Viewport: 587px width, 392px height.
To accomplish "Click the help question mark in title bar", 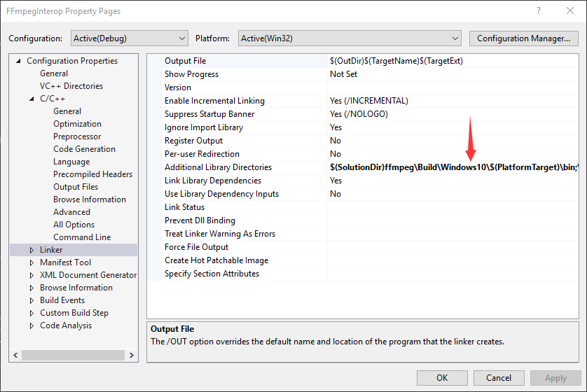I will click(539, 10).
